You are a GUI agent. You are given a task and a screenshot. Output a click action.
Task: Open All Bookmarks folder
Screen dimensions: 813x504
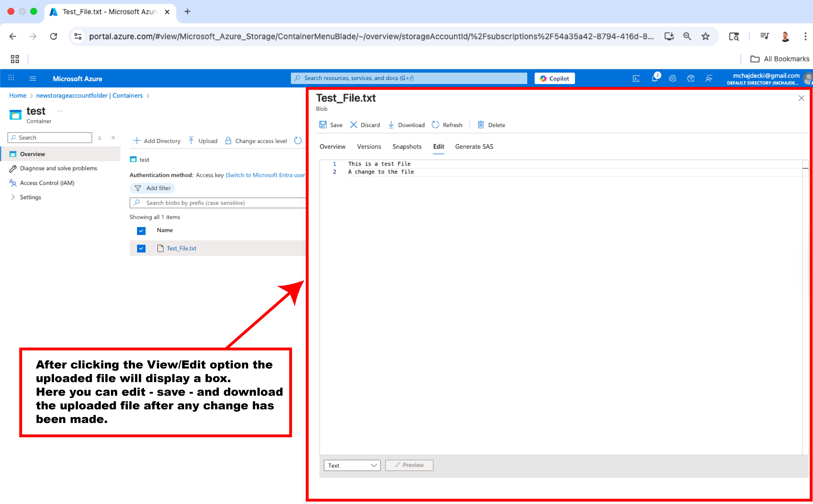point(780,59)
